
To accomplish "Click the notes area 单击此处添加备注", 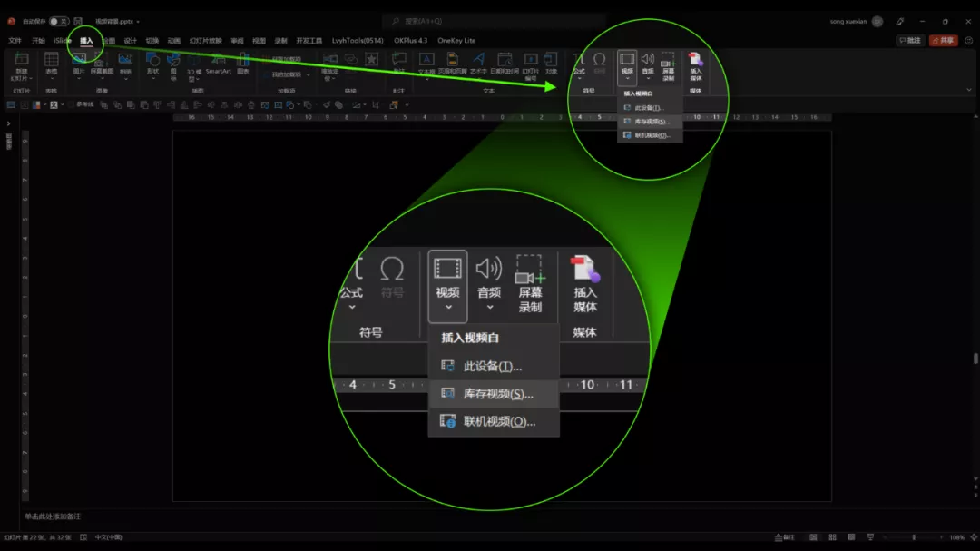I will tap(53, 517).
